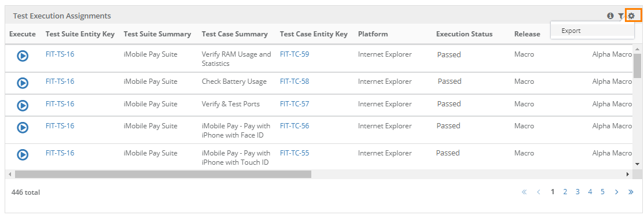Click vertical scrollbar down arrow
The height and width of the screenshot is (215, 644).
(x=637, y=164)
